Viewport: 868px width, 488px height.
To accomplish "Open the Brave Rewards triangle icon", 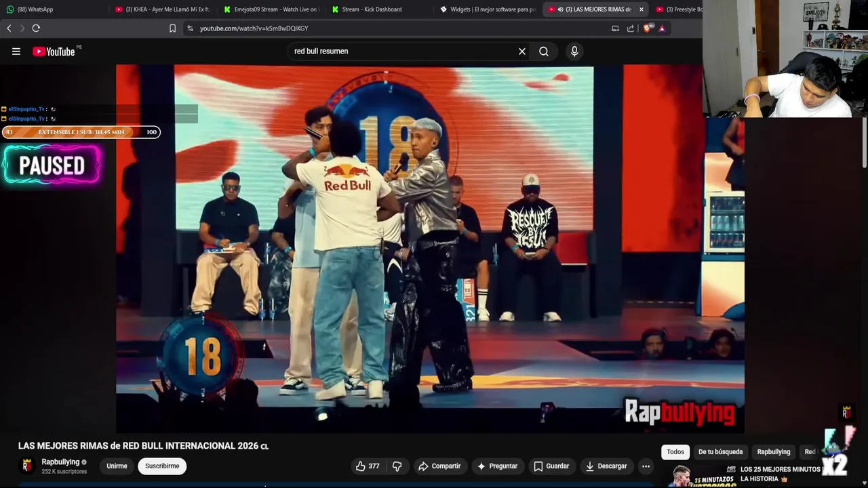I will (x=662, y=28).
